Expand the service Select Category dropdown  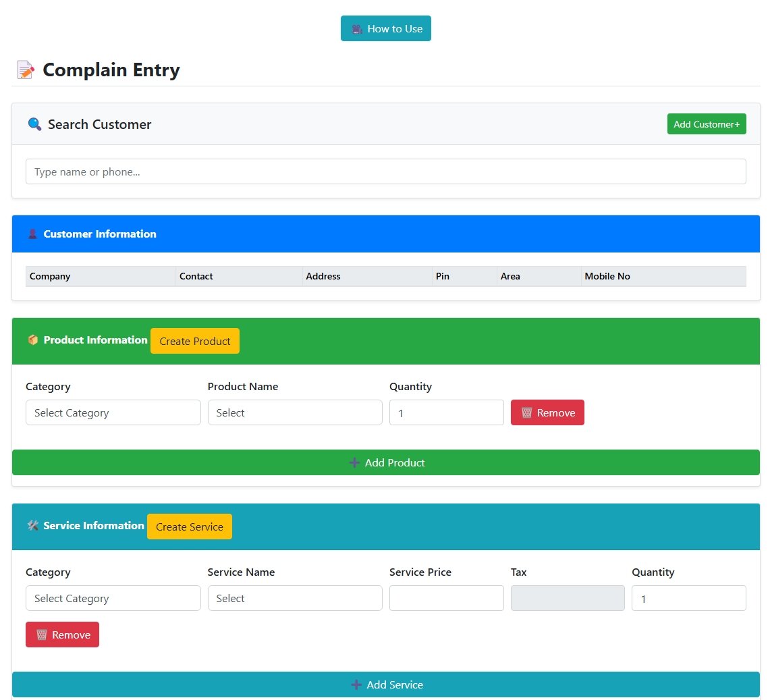pos(113,598)
